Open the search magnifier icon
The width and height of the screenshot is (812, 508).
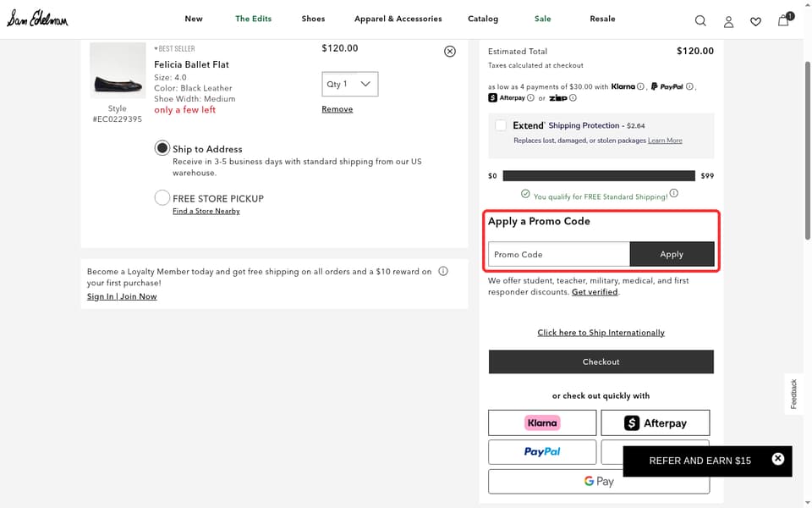700,20
